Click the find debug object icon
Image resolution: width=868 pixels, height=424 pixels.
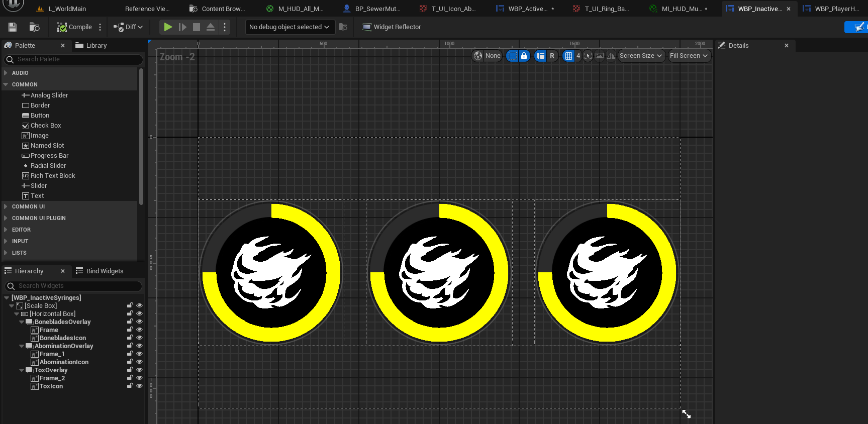[343, 27]
